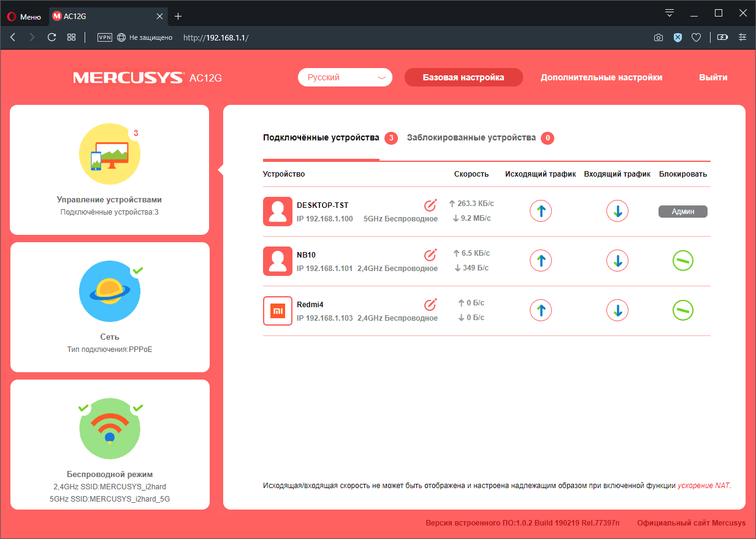Set incoming traffic limit for NB10
Screen dimensions: 756x539
coord(617,261)
